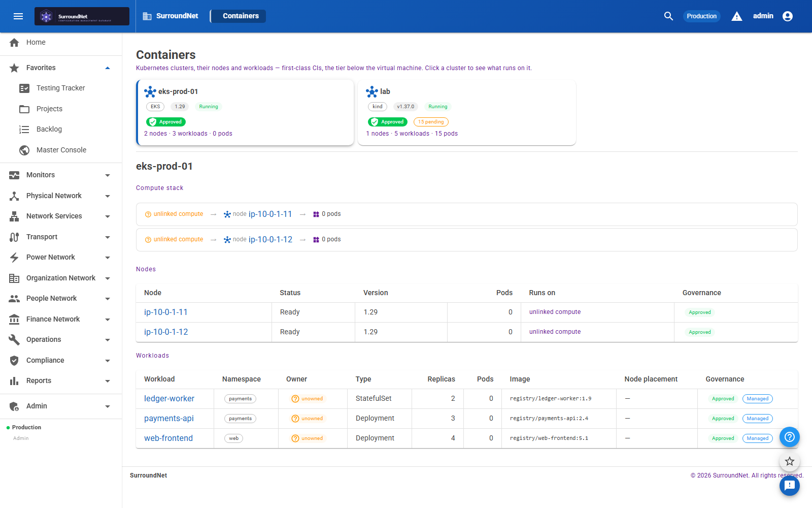Select the Containers header tab

(x=239, y=16)
